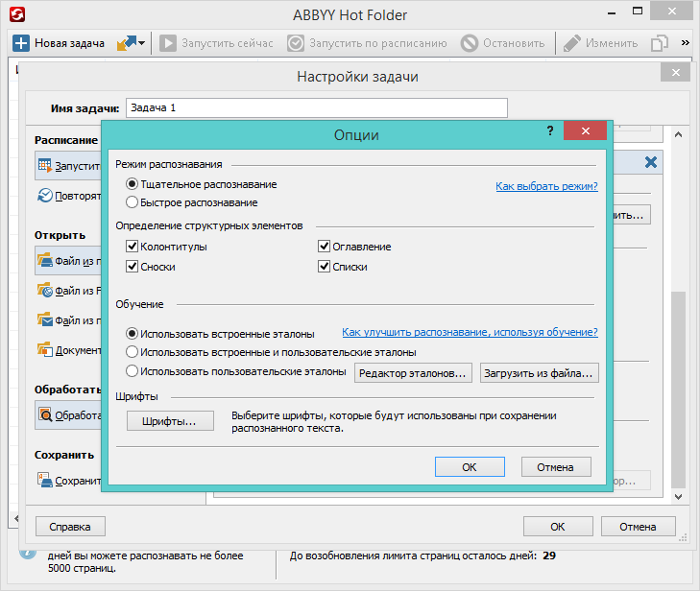The image size is (700, 591).
Task: Click scroll up arrow in task settings
Action: pyautogui.click(x=678, y=134)
